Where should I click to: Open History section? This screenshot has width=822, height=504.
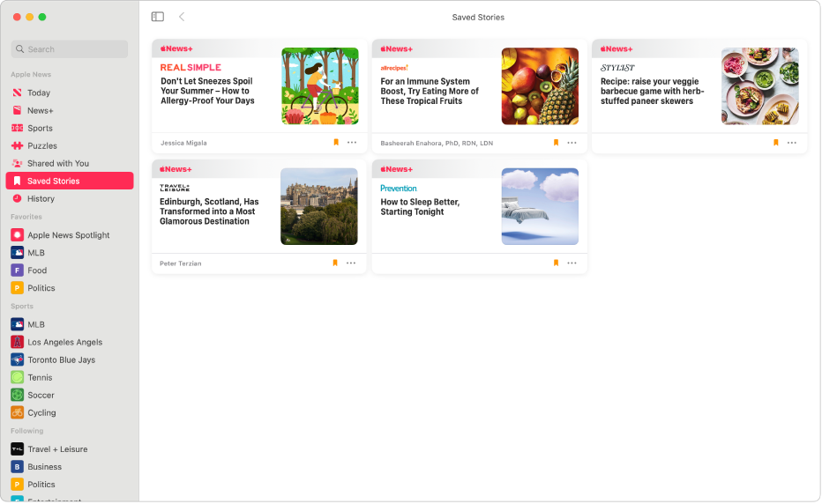point(69,199)
